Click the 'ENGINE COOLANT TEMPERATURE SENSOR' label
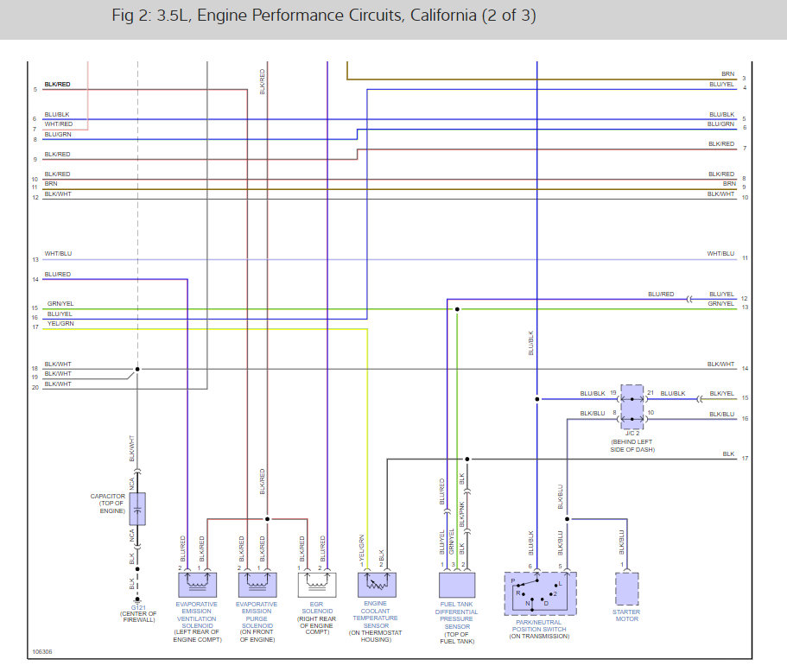Image resolution: width=787 pixels, height=672 pixels. tap(376, 615)
